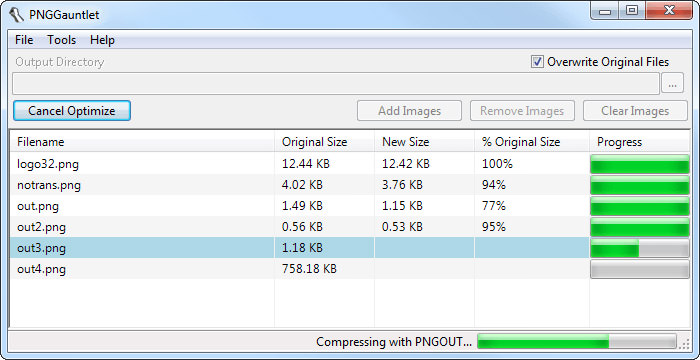Open the Help menu
This screenshot has width=700, height=360.
coord(102,40)
